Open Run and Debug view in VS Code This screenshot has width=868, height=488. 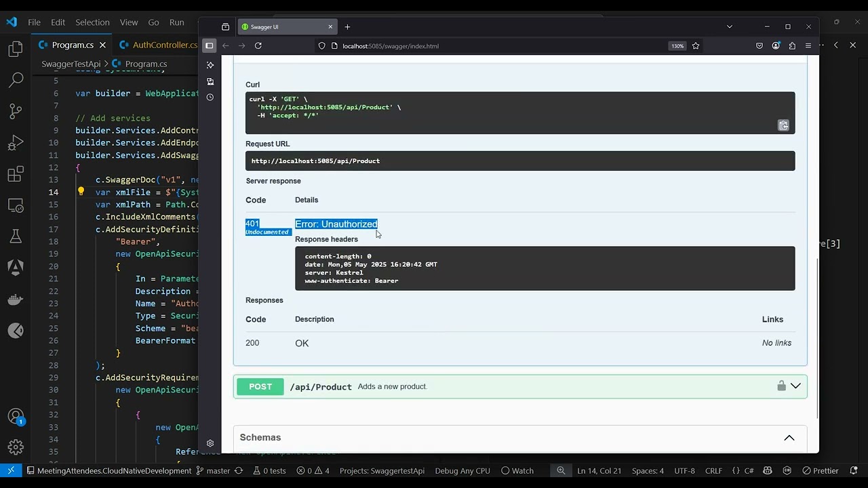(x=16, y=143)
